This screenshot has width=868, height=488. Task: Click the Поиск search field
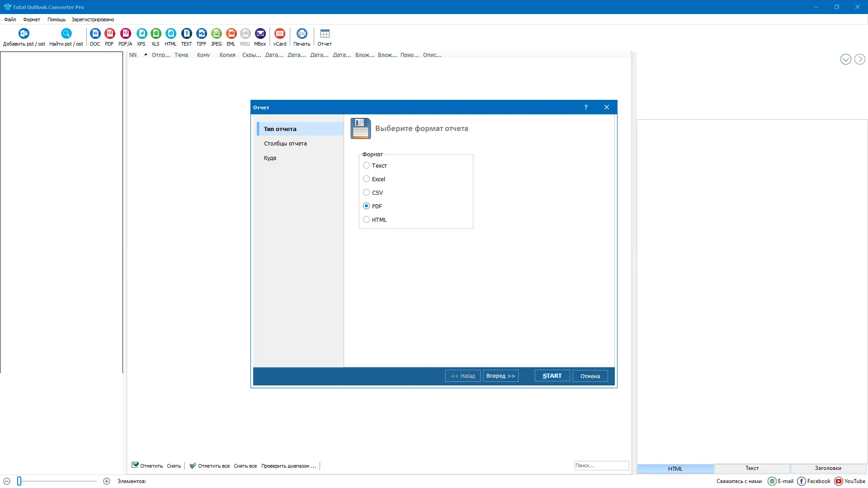click(601, 465)
